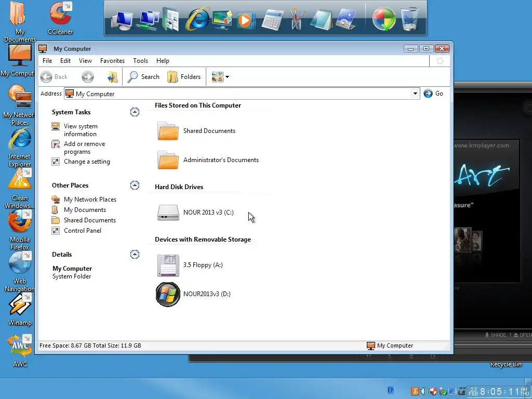Image resolution: width=532 pixels, height=399 pixels.
Task: Open the documents folder icon in the dock
Action: (170, 20)
